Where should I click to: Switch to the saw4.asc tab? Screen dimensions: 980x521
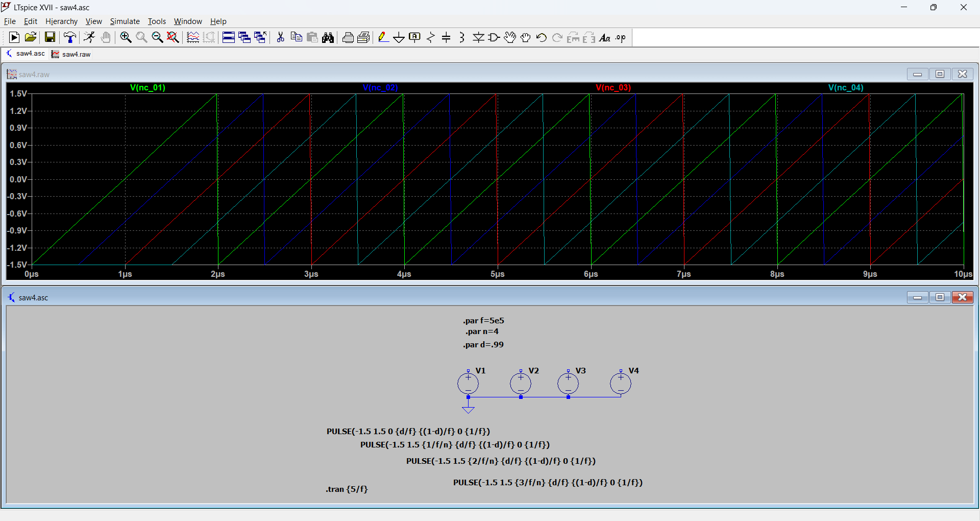pyautogui.click(x=26, y=54)
